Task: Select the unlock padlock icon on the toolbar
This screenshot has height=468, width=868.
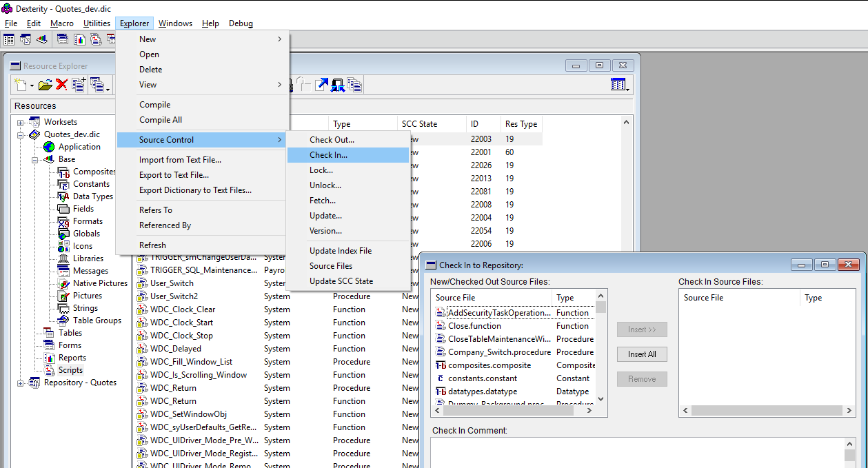Action: pos(304,84)
